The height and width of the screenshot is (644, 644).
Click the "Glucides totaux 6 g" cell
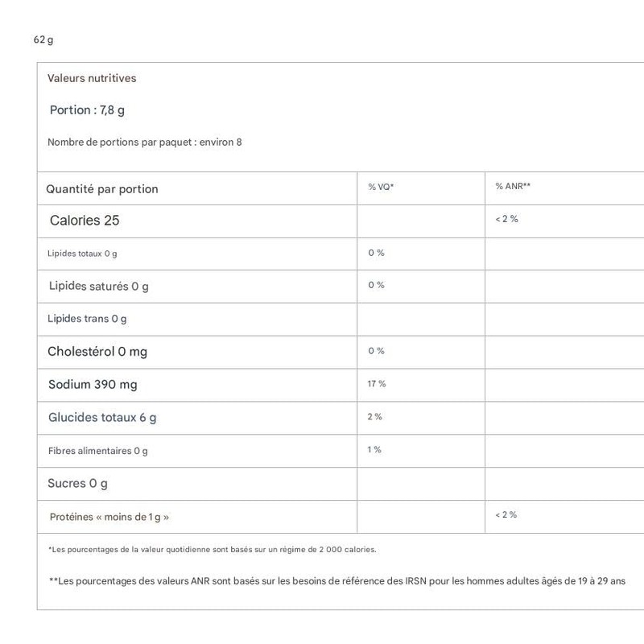(x=102, y=418)
